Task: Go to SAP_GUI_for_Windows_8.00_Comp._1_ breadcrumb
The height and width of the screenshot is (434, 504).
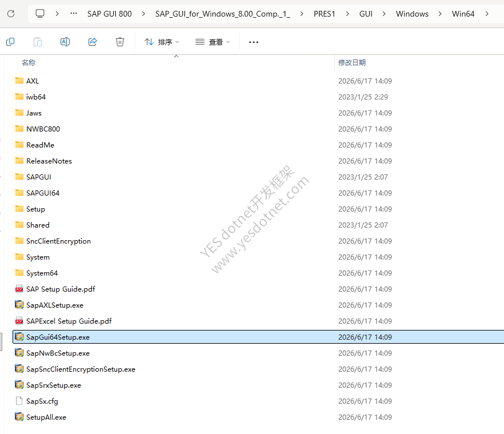Action: point(223,14)
